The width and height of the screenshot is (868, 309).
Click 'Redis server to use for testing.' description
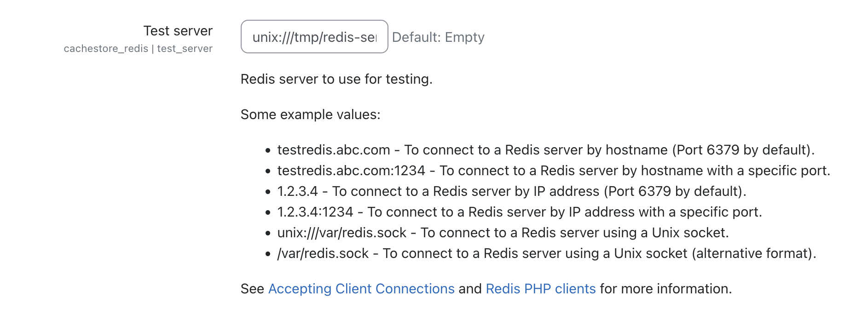336,79
